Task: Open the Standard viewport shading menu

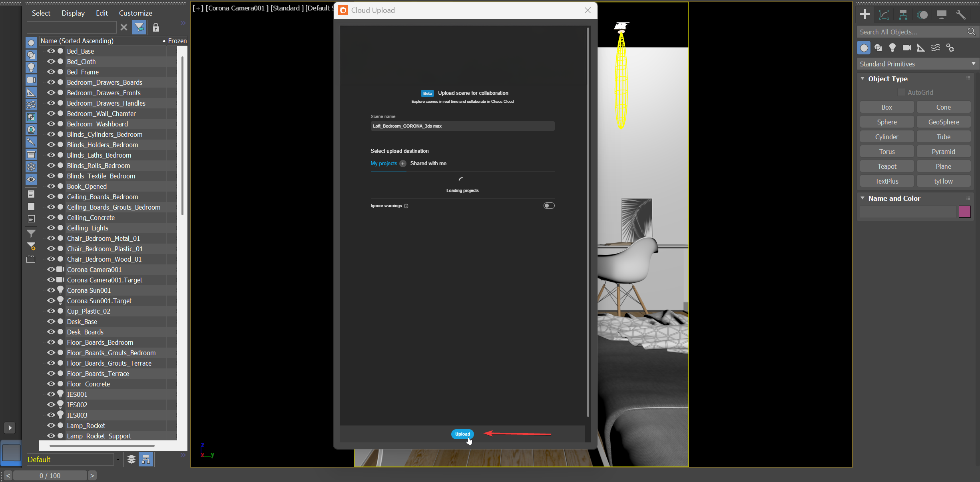Action: (x=287, y=8)
